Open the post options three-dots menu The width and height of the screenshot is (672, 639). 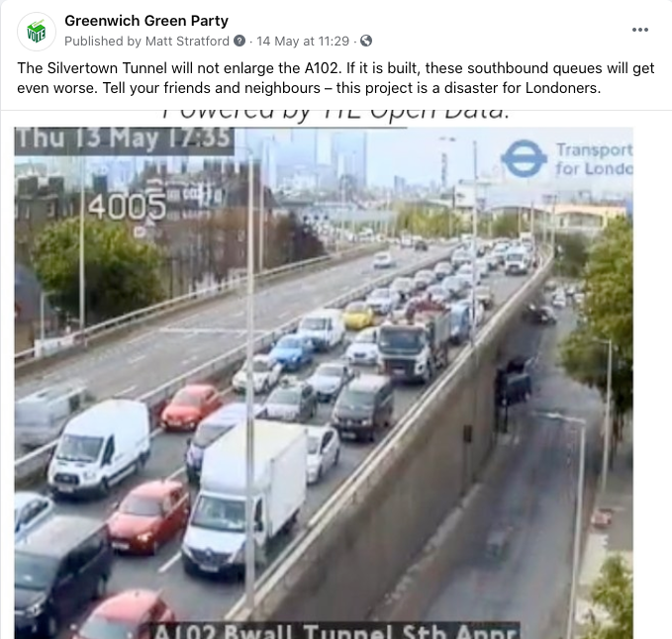(x=640, y=30)
